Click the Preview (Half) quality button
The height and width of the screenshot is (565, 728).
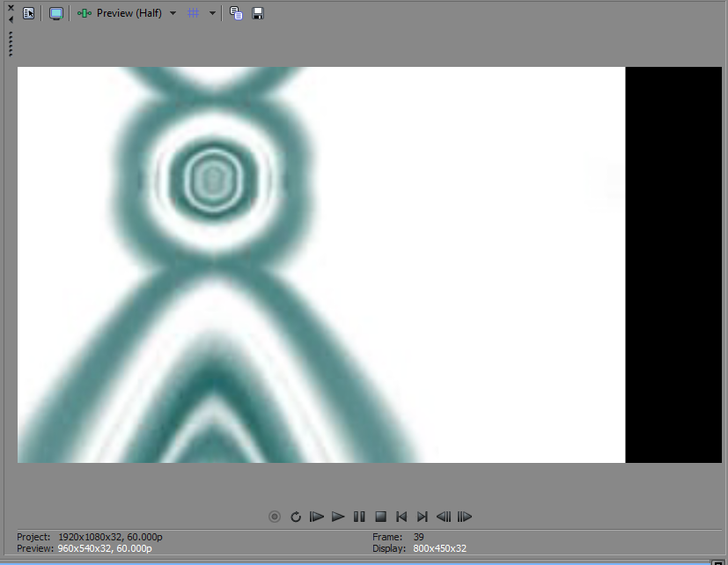120,13
